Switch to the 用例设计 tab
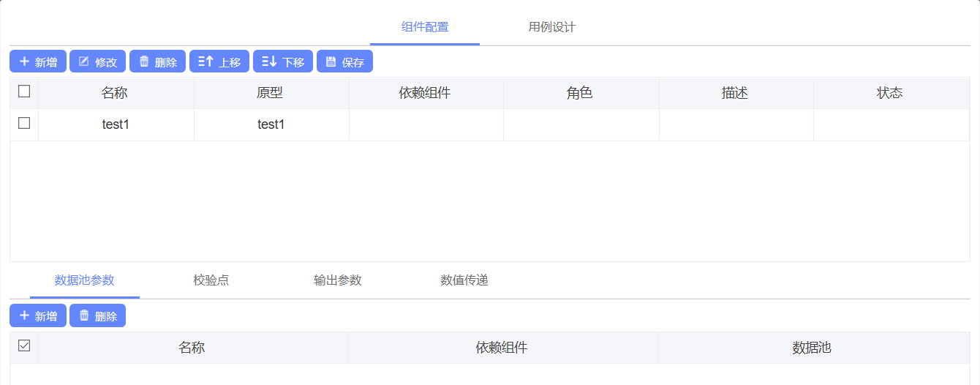The image size is (980, 385). click(x=552, y=27)
